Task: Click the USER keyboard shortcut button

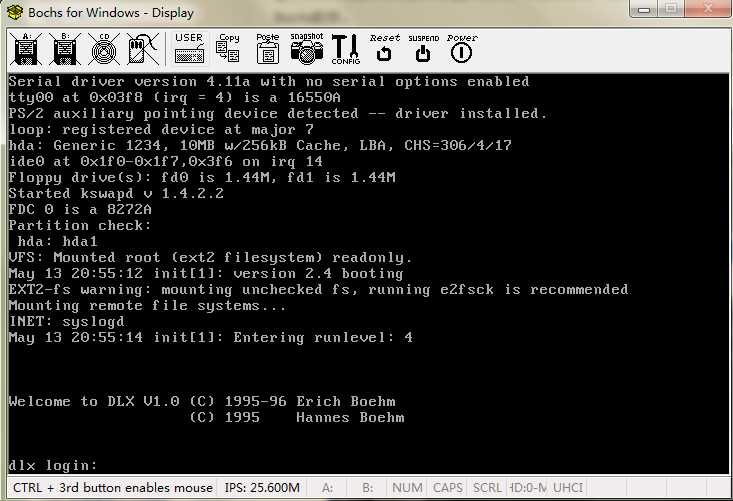Action: pos(189,48)
